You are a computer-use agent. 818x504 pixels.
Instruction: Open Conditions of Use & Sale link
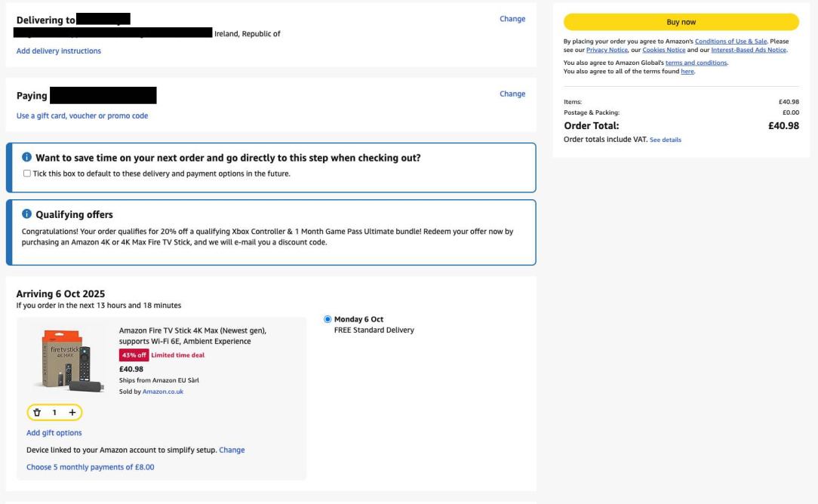(730, 41)
